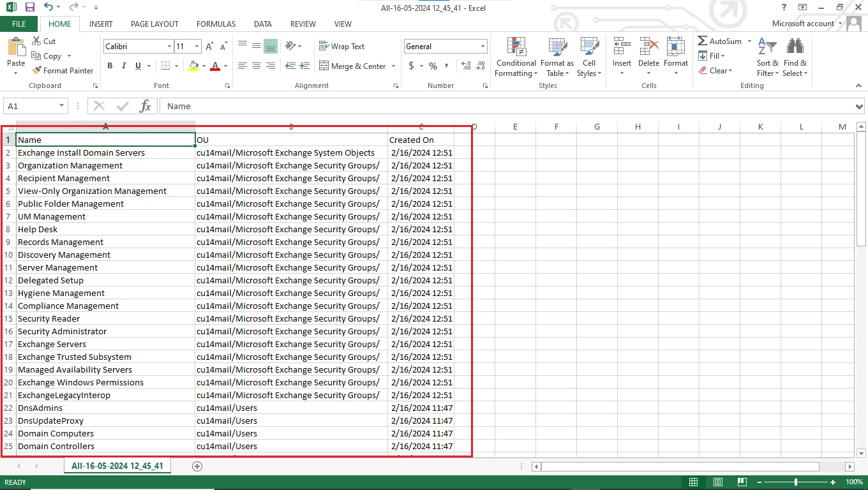Image resolution: width=868 pixels, height=490 pixels.
Task: Open the General number format dropdown
Action: (x=483, y=47)
